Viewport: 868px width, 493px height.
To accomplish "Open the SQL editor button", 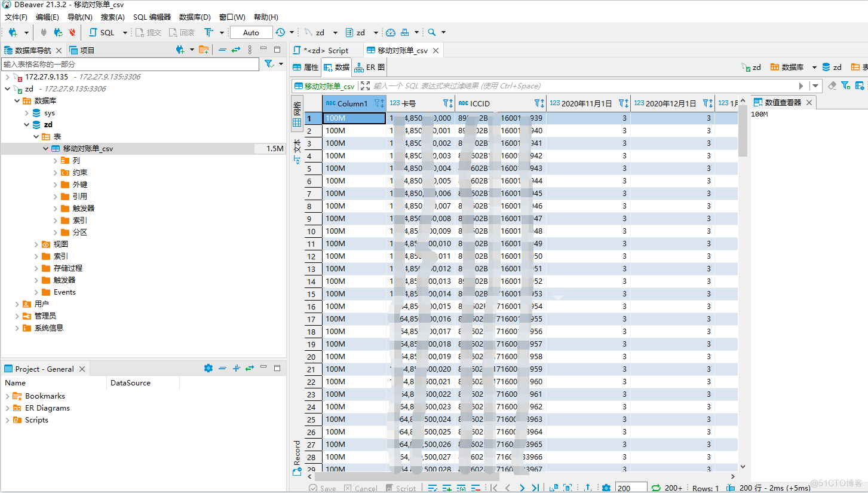I will pyautogui.click(x=102, y=32).
